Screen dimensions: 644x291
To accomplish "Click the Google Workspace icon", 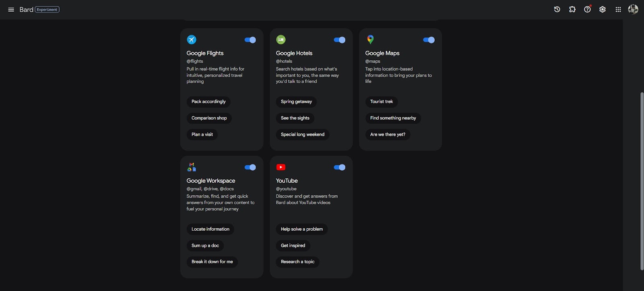I will point(192,167).
